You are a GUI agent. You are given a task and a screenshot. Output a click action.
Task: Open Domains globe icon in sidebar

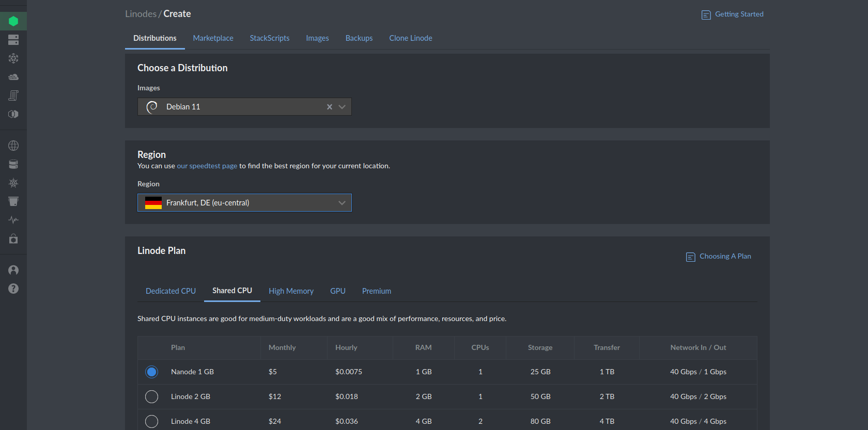click(x=13, y=146)
